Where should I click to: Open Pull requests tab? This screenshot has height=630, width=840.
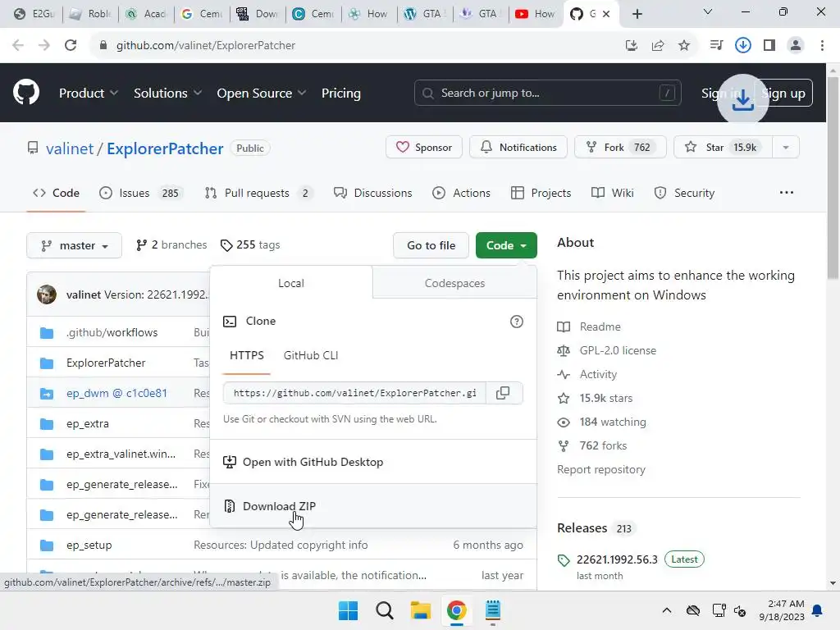pos(258,193)
